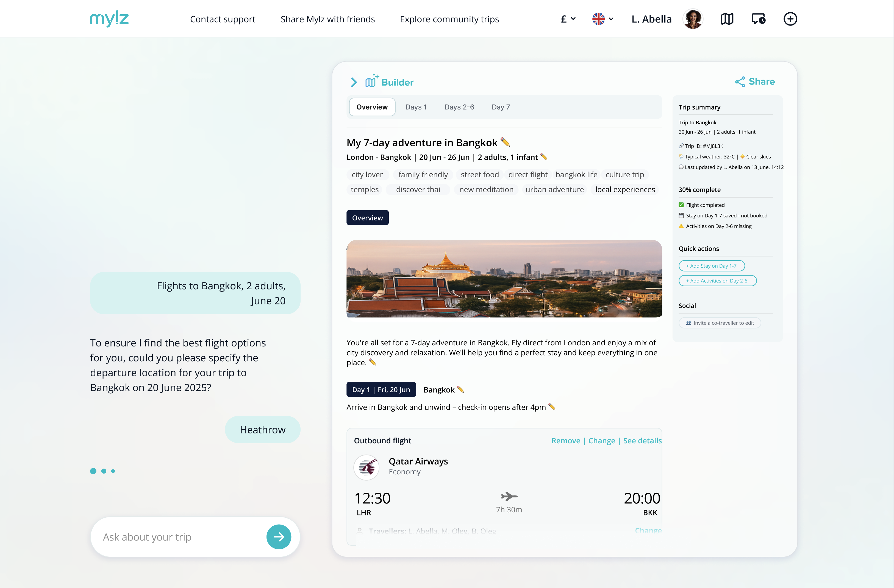Click Trip ID link icon
The image size is (894, 588).
coord(681,146)
